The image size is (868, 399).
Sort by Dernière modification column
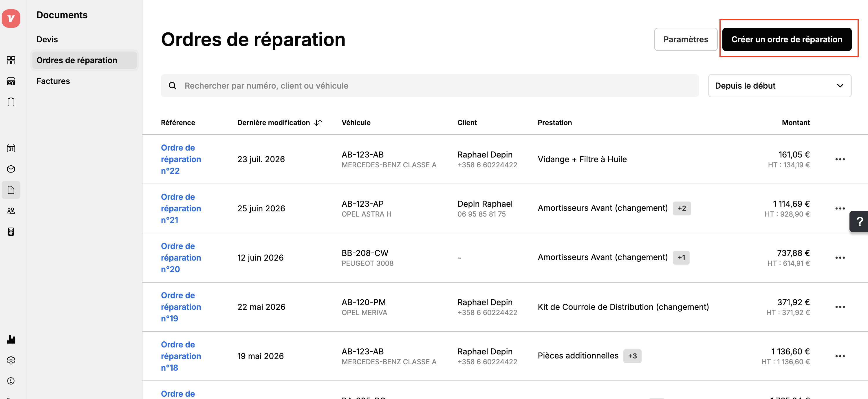click(x=280, y=123)
